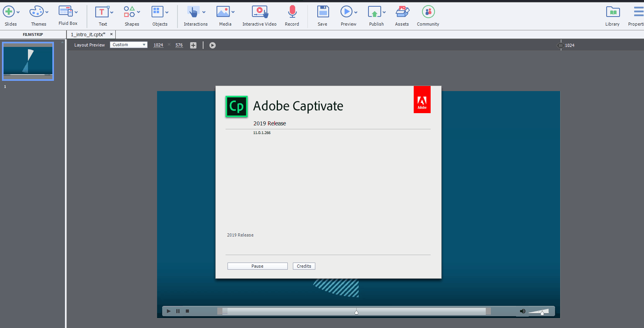Click the Credits button
The image size is (644, 328).
click(x=304, y=266)
